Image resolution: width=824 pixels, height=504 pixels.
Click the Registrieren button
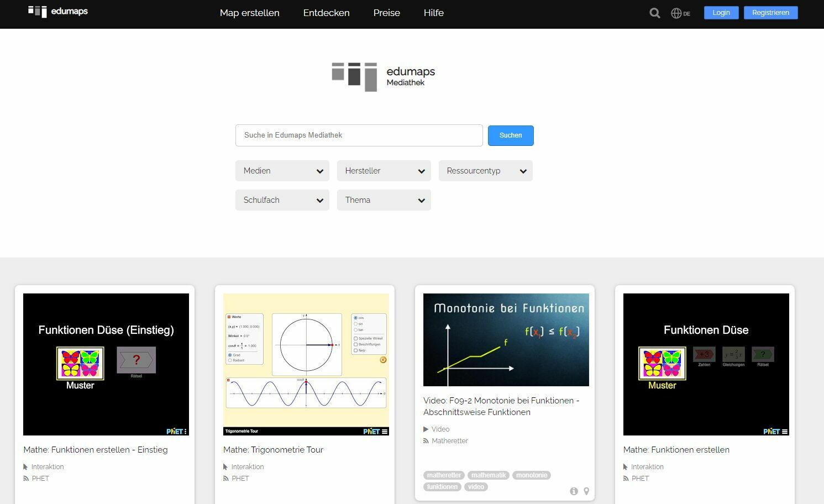pyautogui.click(x=771, y=13)
